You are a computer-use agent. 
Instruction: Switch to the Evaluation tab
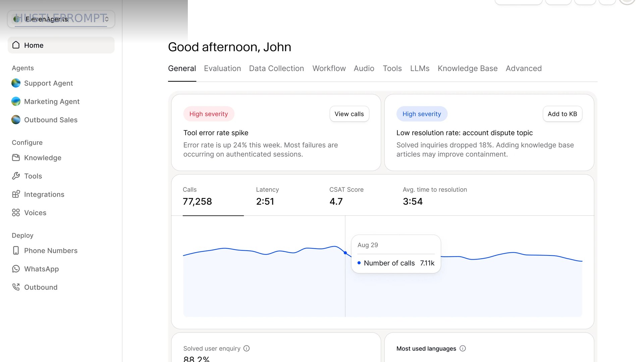[x=222, y=68]
